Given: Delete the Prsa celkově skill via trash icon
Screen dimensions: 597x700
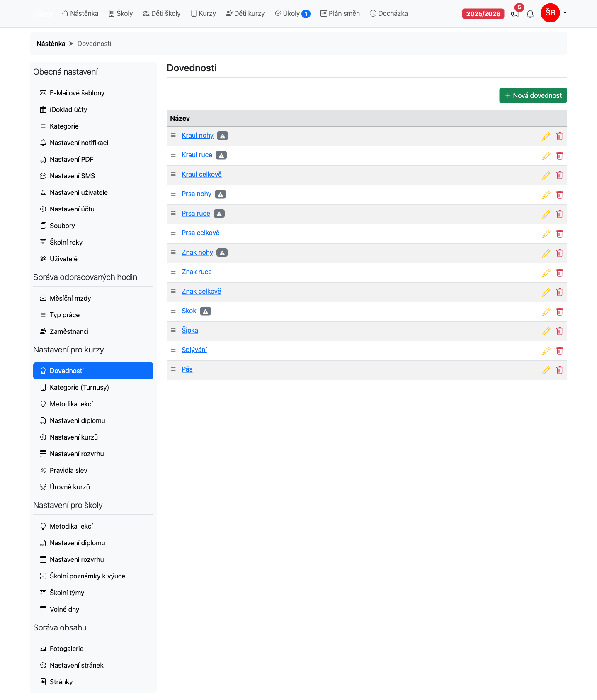Looking at the screenshot, I should [x=560, y=234].
